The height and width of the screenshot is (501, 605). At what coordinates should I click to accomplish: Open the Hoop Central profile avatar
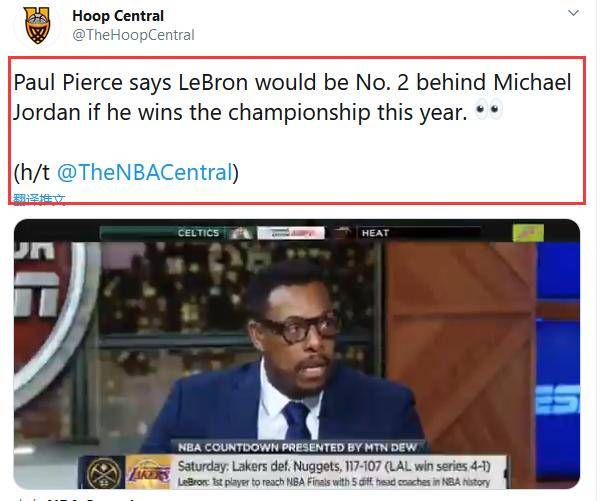(37, 25)
